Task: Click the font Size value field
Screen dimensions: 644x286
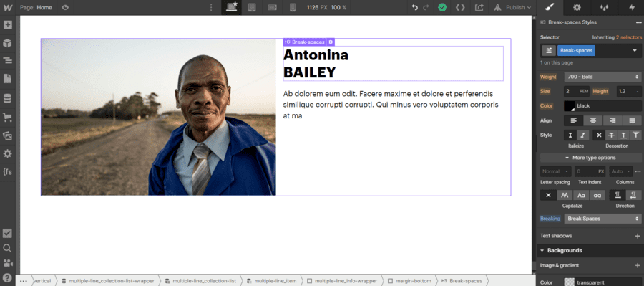Action: point(570,91)
